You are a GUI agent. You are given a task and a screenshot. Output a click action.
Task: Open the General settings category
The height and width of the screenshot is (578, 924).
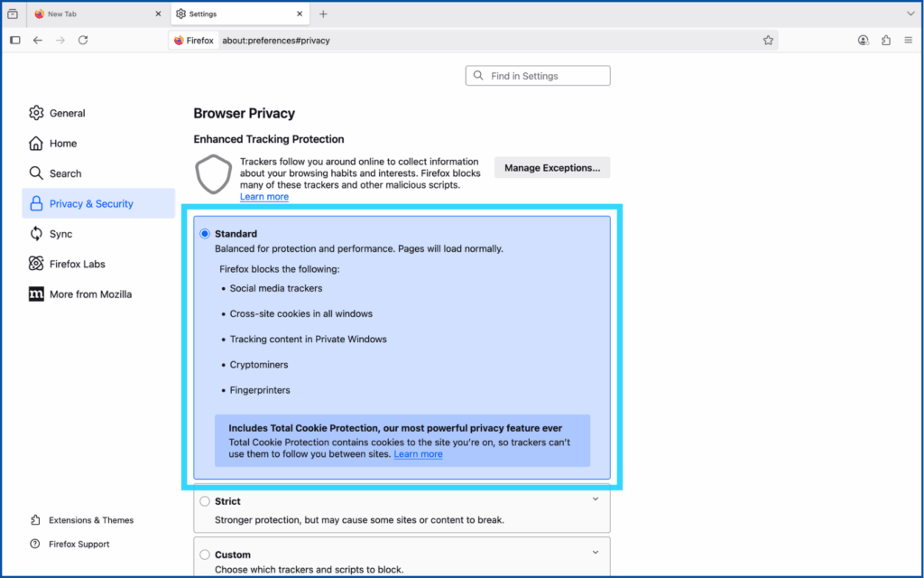67,113
